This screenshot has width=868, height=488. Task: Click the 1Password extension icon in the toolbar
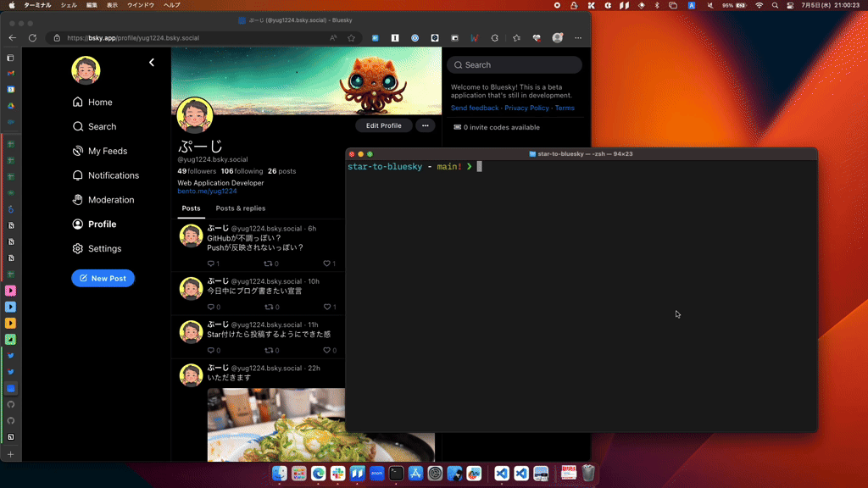[415, 37]
